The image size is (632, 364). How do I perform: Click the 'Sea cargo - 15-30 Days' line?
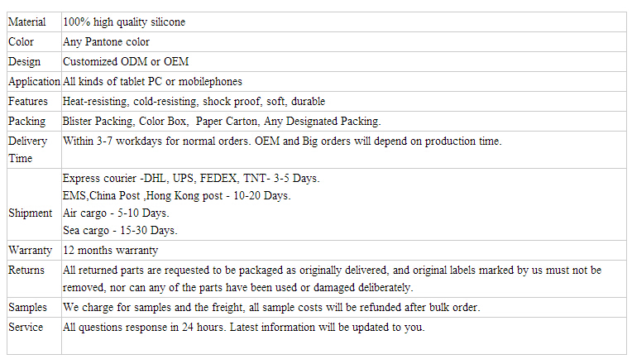point(120,230)
